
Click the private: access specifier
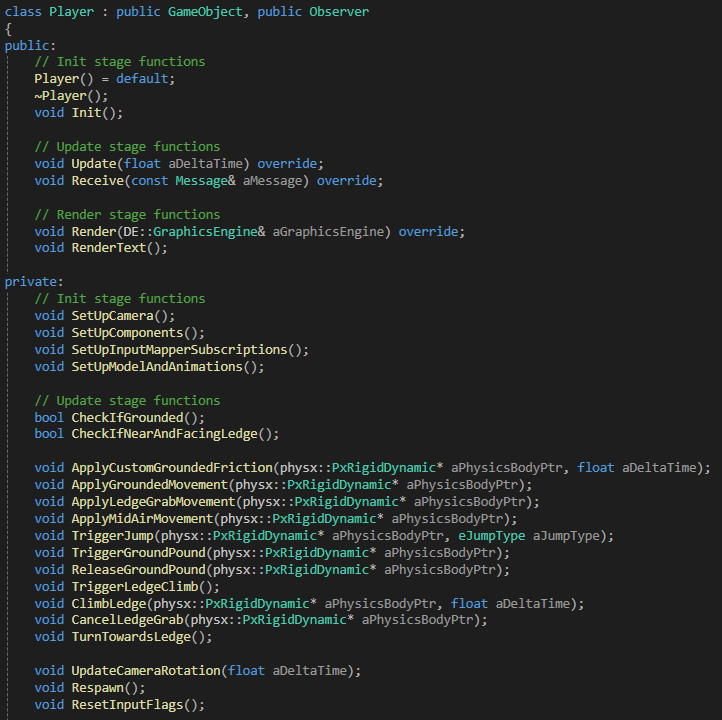pyautogui.click(x=34, y=282)
